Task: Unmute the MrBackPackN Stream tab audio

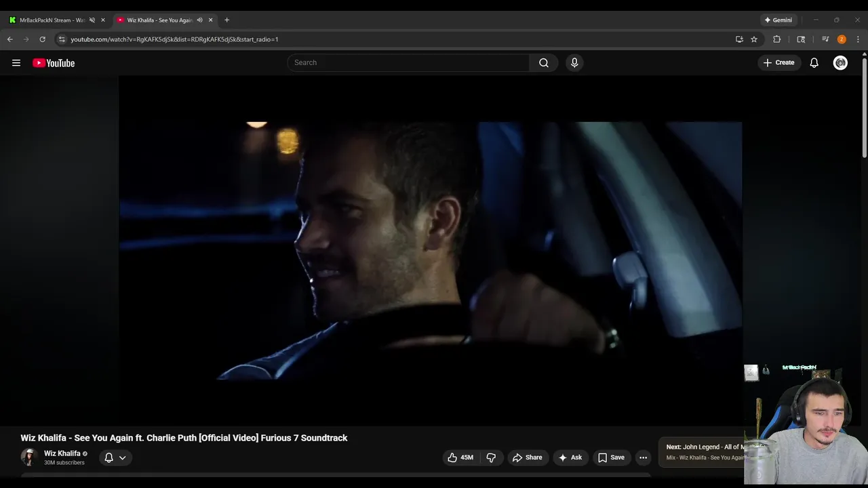Action: pos(92,20)
